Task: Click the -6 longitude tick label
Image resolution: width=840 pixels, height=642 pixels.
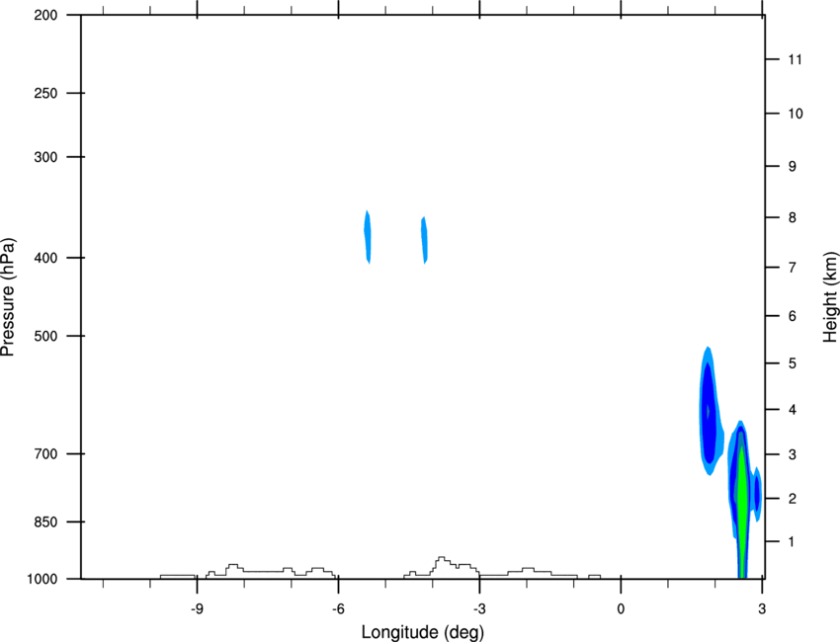Action: tap(338, 608)
